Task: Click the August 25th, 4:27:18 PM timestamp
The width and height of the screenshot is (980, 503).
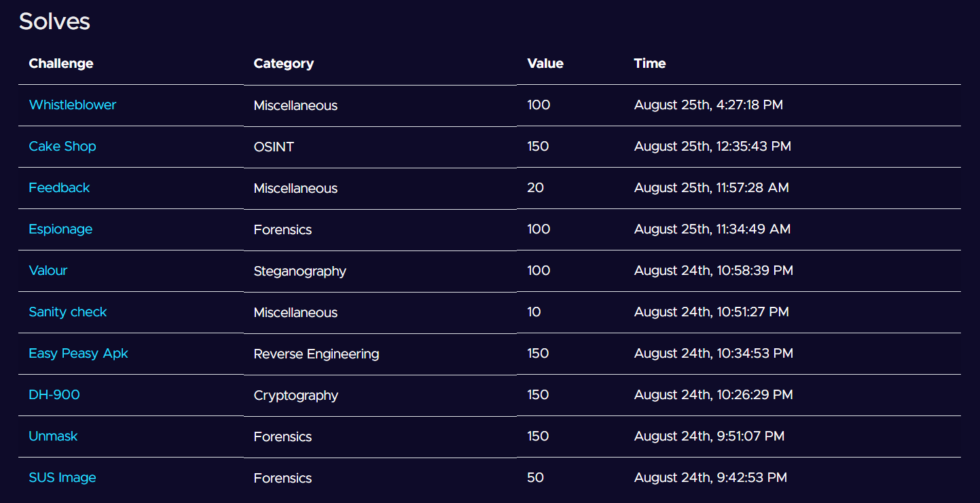Action: click(x=708, y=105)
